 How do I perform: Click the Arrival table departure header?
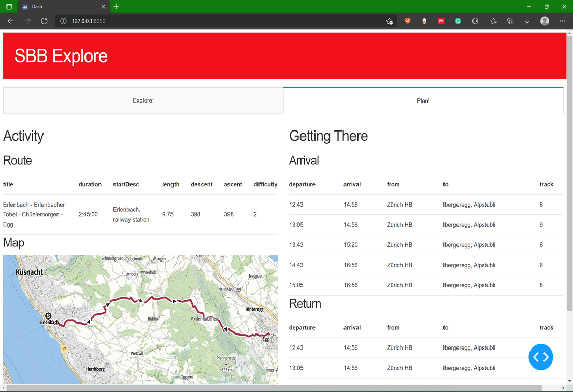coord(302,184)
